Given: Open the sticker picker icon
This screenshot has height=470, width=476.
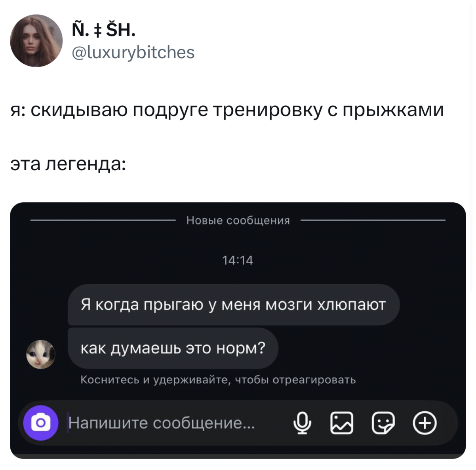Looking at the screenshot, I should (383, 423).
